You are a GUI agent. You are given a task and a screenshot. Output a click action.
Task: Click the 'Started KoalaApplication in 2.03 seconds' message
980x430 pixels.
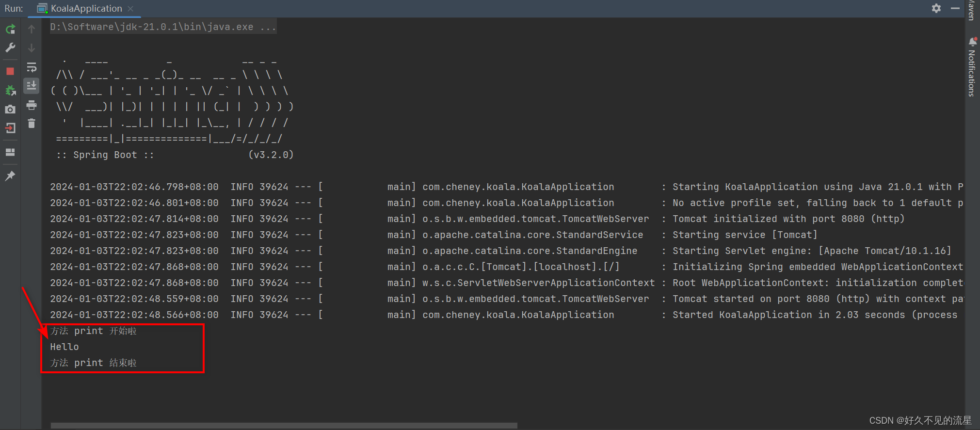click(815, 315)
